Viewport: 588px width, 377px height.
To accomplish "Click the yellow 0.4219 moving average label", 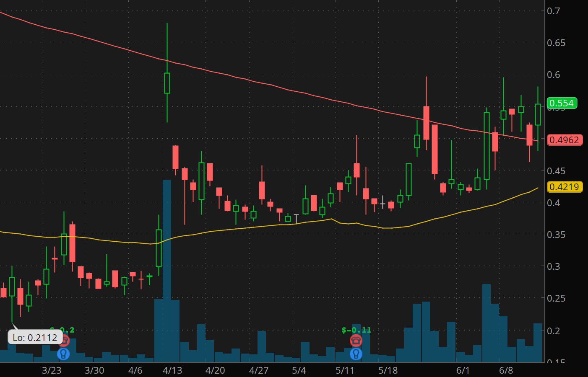I will (x=564, y=187).
